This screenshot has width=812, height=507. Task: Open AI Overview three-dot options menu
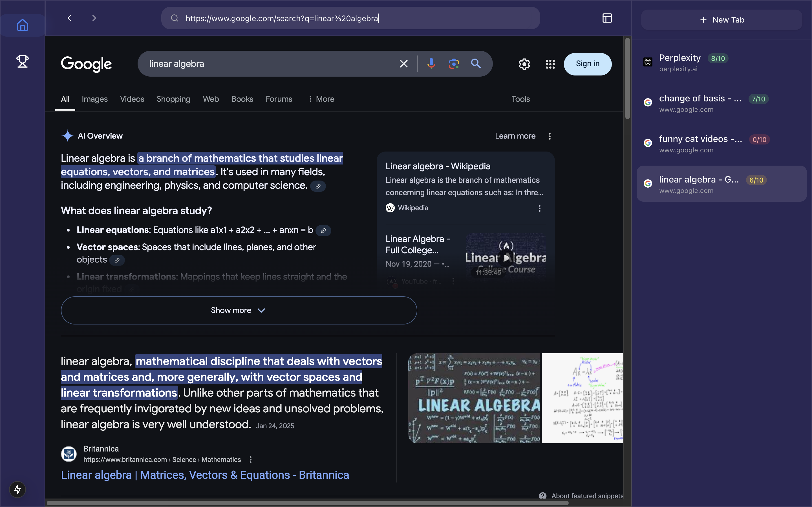[550, 136]
